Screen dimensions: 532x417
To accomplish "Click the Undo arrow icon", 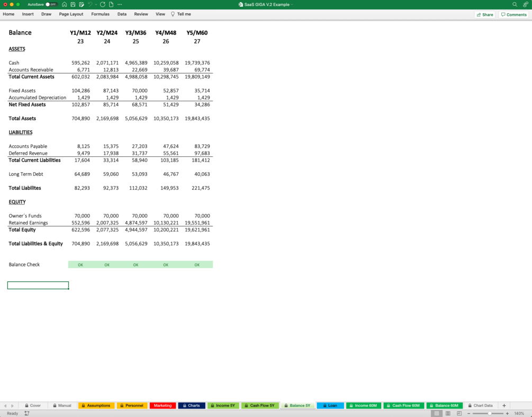I will tap(90, 4).
